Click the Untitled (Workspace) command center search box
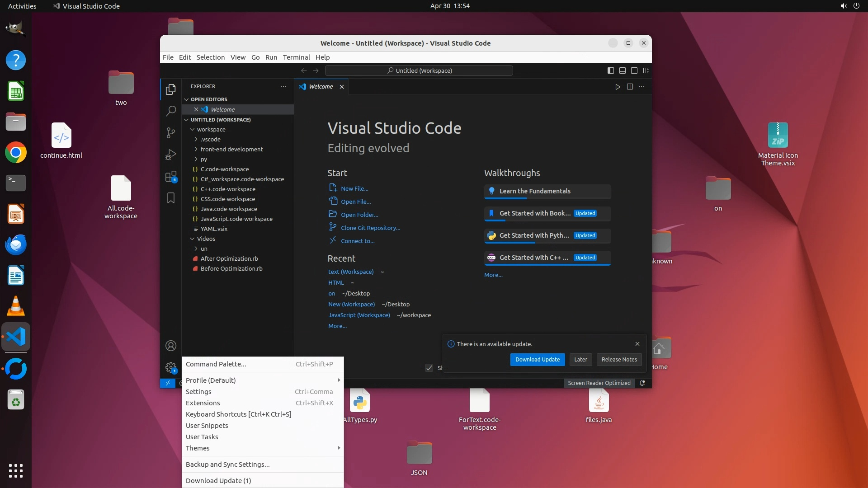The image size is (868, 488). click(419, 70)
